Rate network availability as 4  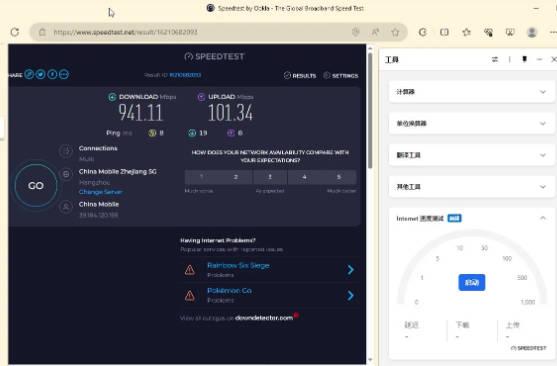304,177
